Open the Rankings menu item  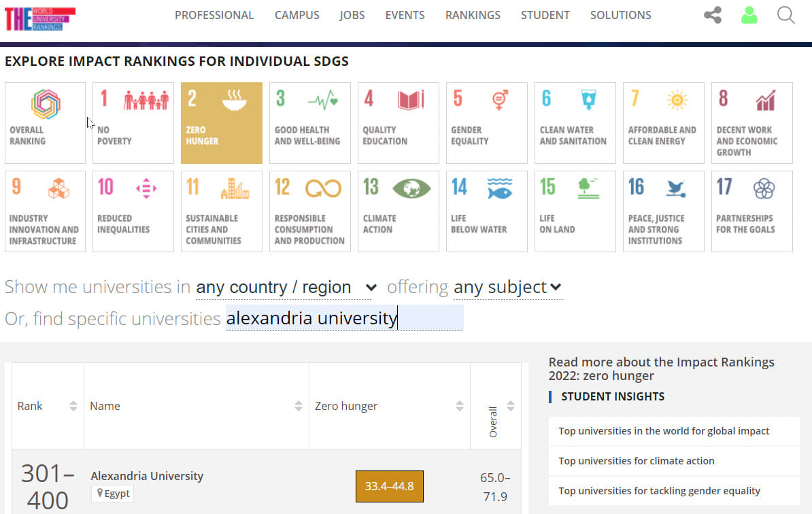(x=473, y=15)
